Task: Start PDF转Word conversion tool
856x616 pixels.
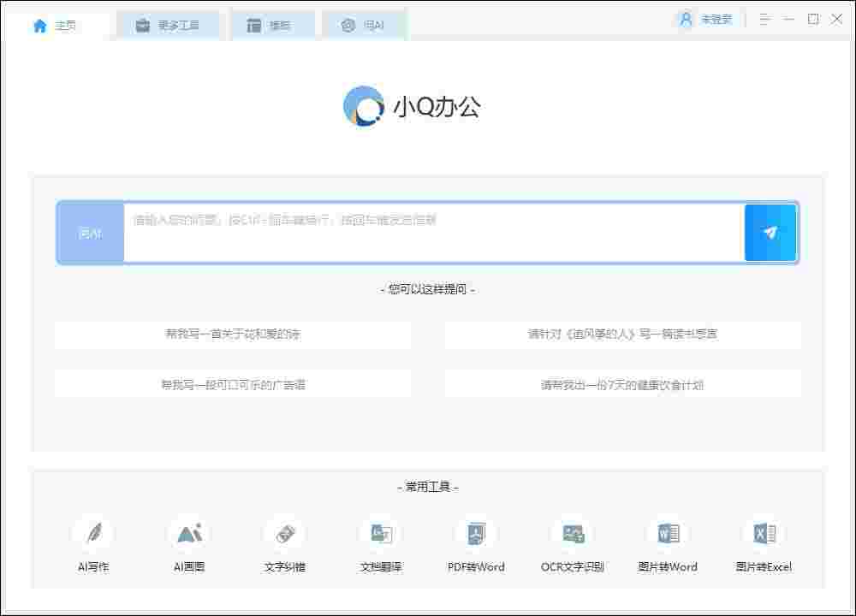Action: click(x=477, y=543)
